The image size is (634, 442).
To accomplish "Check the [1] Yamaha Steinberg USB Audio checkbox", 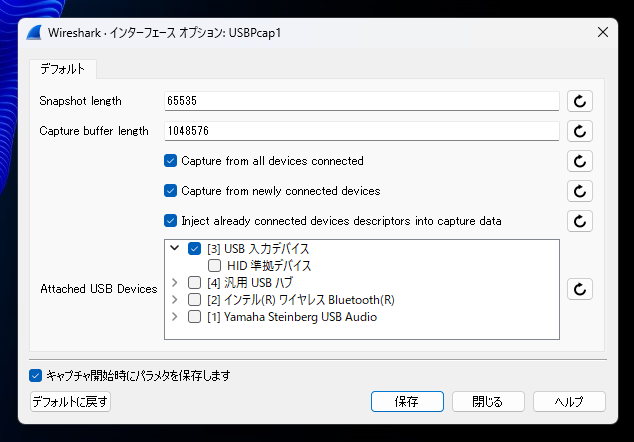I will click(x=194, y=316).
